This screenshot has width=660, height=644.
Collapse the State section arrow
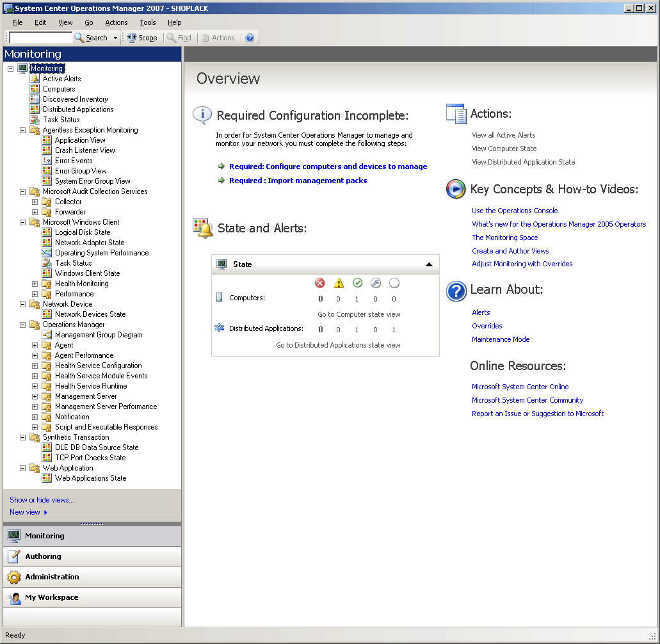coord(429,264)
